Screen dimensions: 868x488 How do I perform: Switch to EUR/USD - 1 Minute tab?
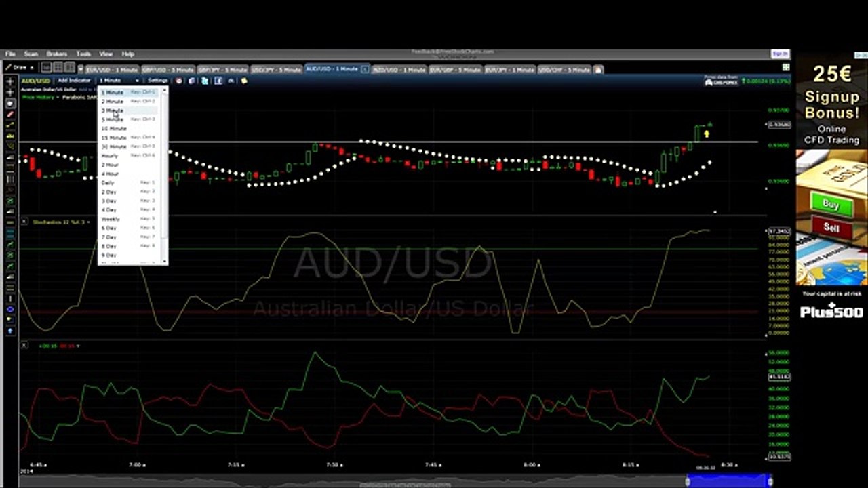(x=112, y=69)
